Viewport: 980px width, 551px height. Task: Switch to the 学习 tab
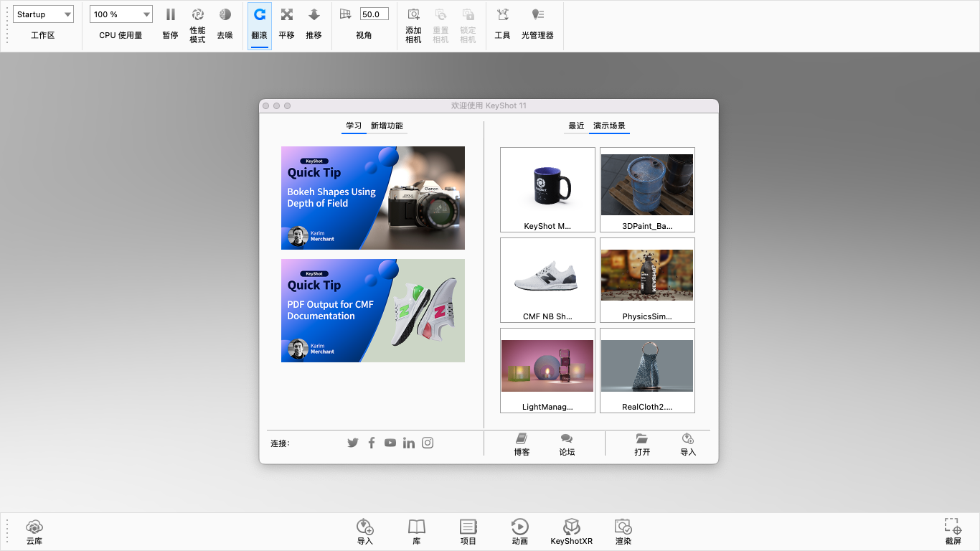354,126
